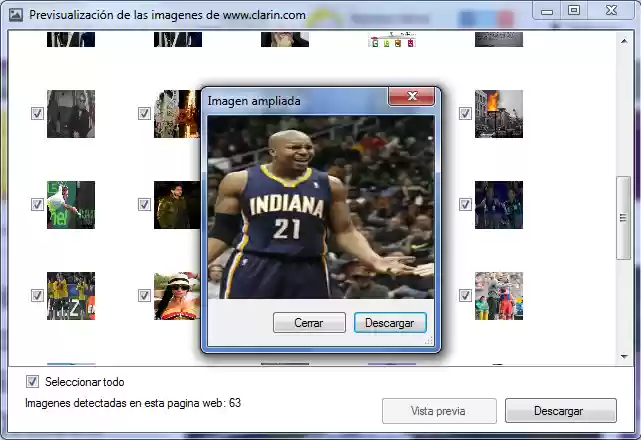Close the Previsualización window
Screen dimensions: 641x440
(x=611, y=11)
